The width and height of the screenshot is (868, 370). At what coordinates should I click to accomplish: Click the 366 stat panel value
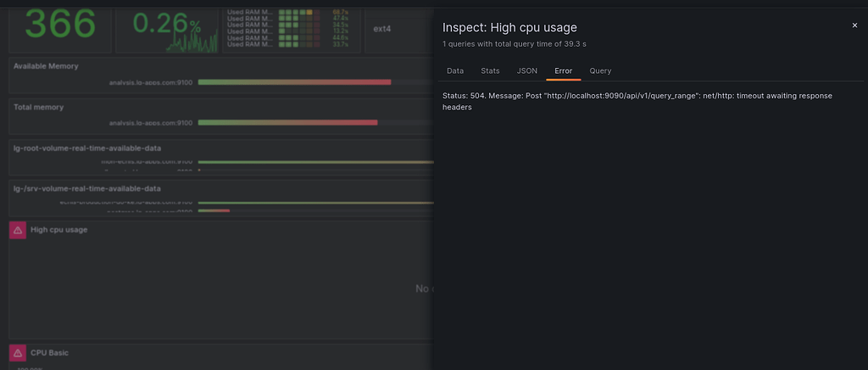pos(59,24)
